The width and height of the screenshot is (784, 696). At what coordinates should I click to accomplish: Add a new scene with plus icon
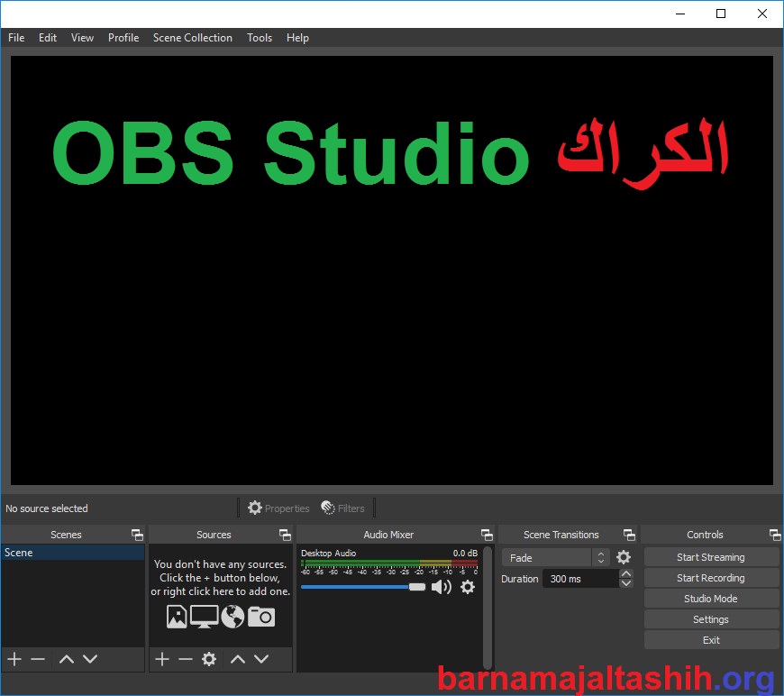click(x=14, y=659)
